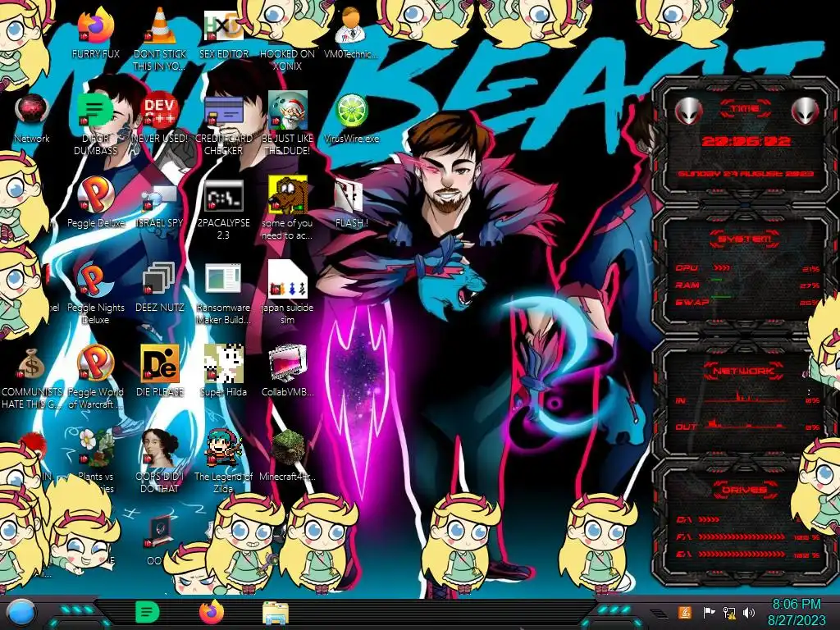
Task: Open the HOOKED ON XONIX shortcut label
Action: point(287,60)
